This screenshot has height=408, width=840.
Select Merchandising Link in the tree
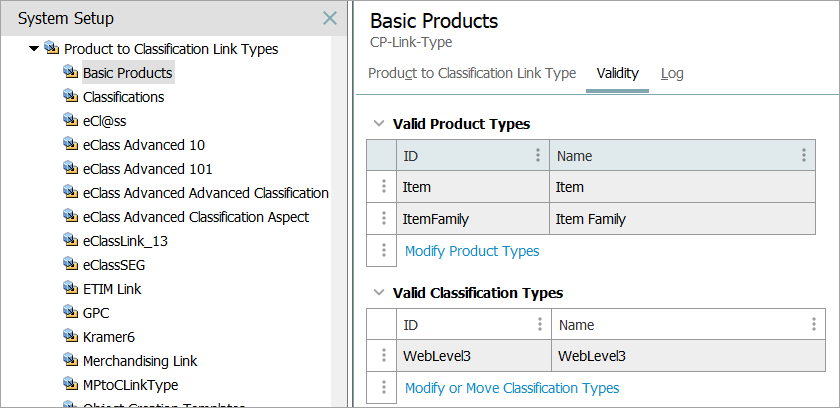pos(140,361)
